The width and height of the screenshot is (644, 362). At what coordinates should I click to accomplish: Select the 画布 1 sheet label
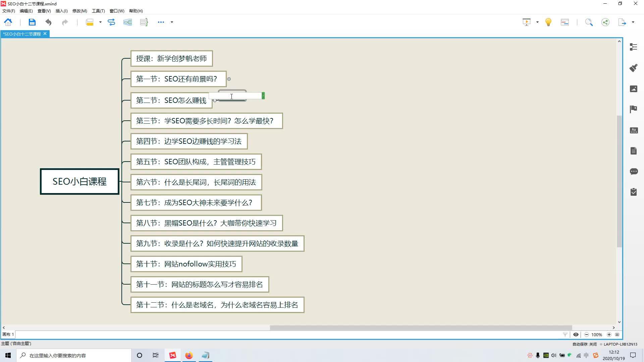tap(8, 335)
